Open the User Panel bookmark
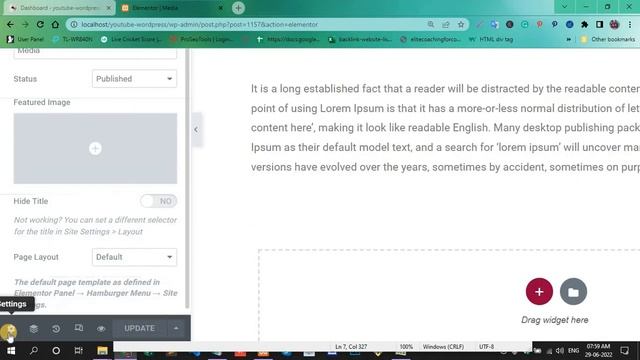 click(25, 39)
